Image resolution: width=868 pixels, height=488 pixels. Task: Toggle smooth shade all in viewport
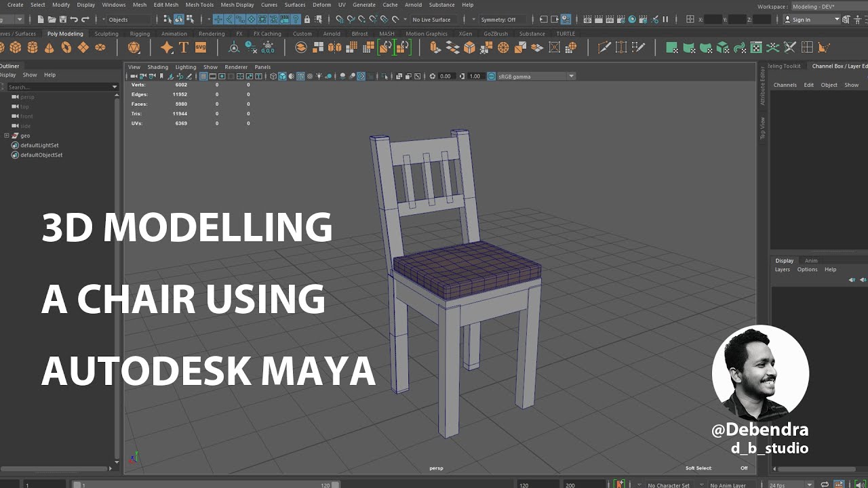tap(281, 77)
